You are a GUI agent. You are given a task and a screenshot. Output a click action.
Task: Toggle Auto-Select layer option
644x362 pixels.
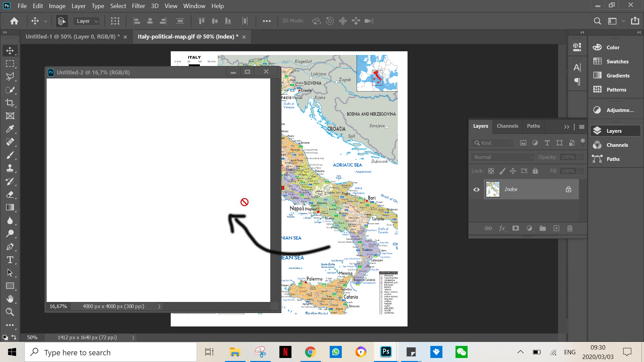click(61, 21)
